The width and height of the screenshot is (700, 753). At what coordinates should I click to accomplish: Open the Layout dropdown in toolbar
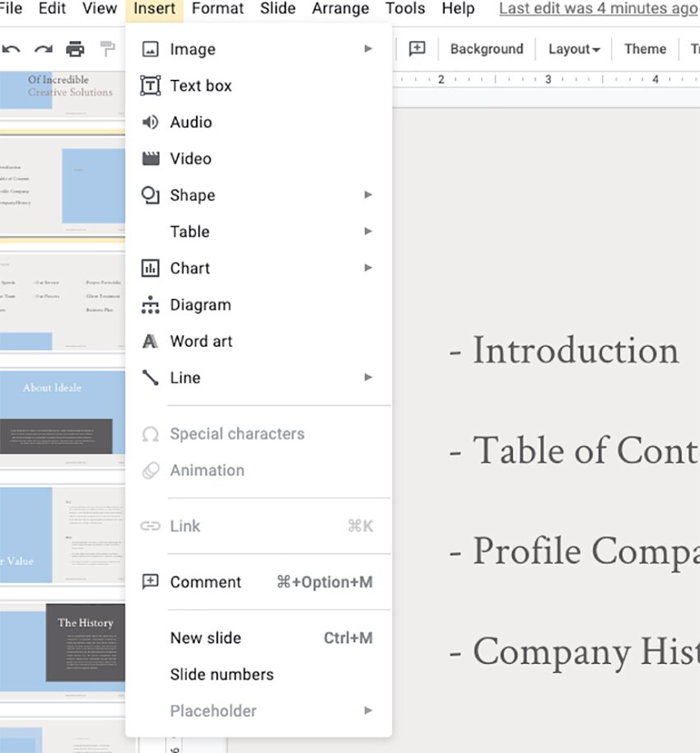574,49
